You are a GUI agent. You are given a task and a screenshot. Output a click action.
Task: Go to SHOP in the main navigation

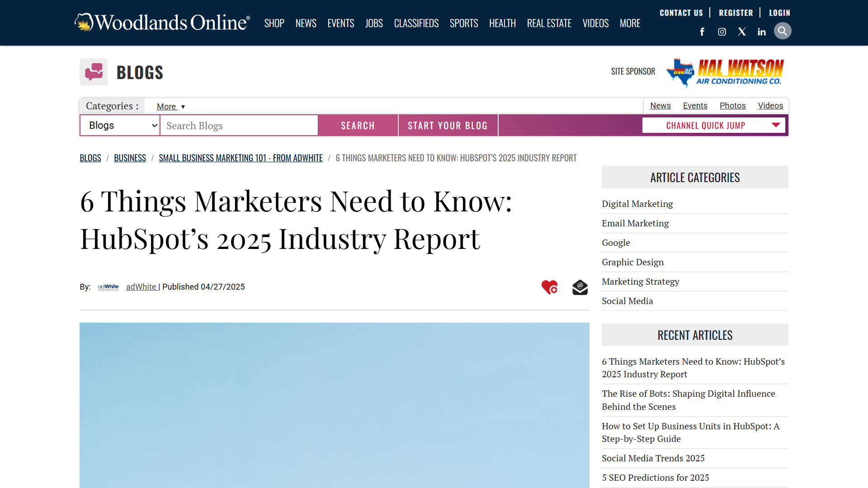(x=274, y=23)
